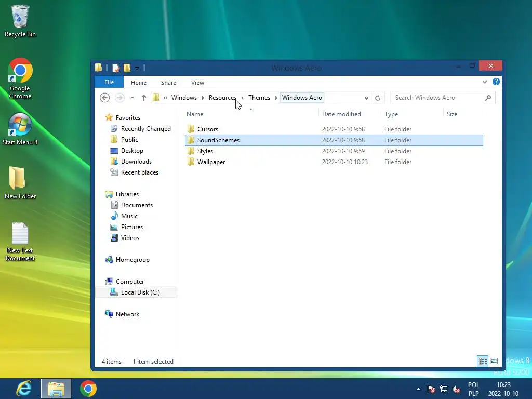Screen dimensions: 532x399
Task: Open Desktop in navigation pane
Action: click(132, 151)
